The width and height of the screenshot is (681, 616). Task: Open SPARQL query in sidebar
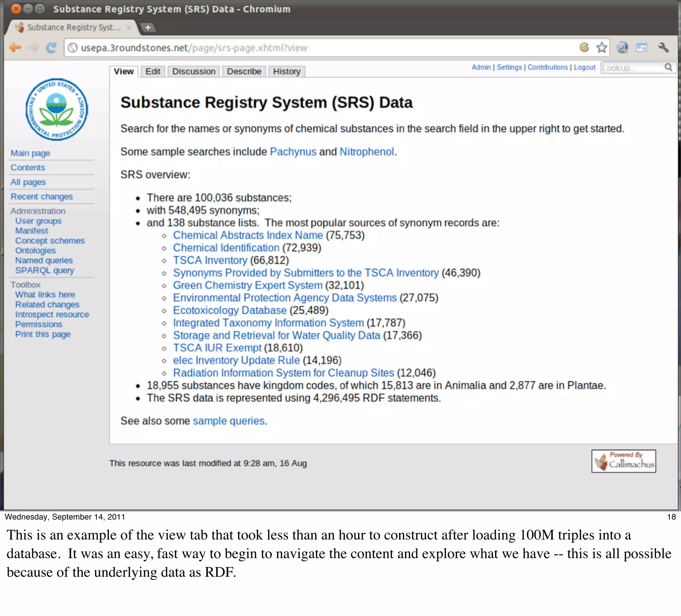(45, 270)
